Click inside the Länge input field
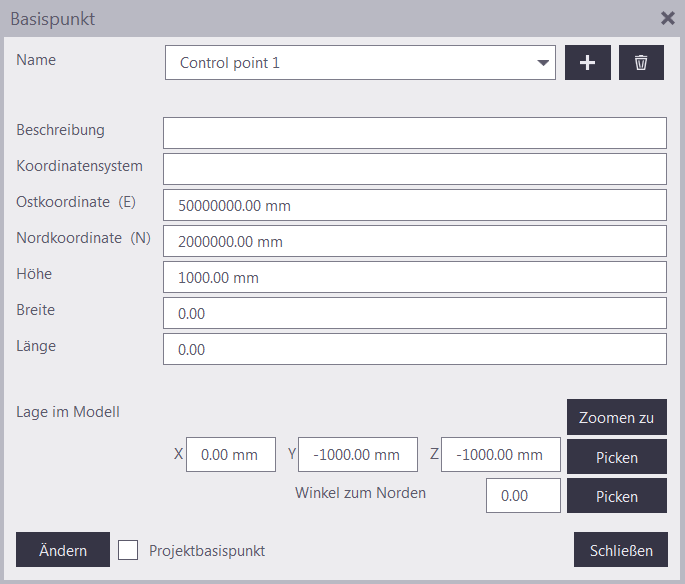Image resolution: width=685 pixels, height=584 pixels. [x=414, y=349]
